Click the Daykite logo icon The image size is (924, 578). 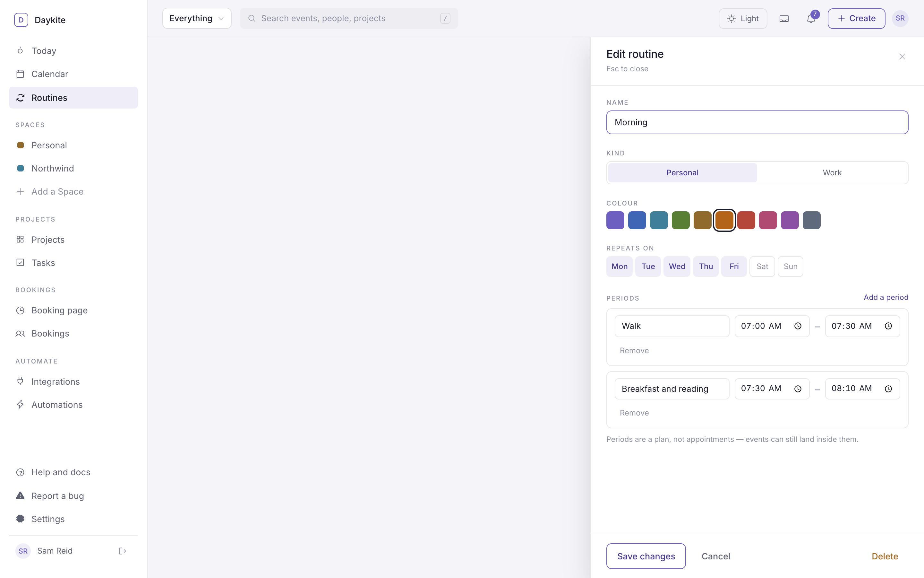coord(21,20)
